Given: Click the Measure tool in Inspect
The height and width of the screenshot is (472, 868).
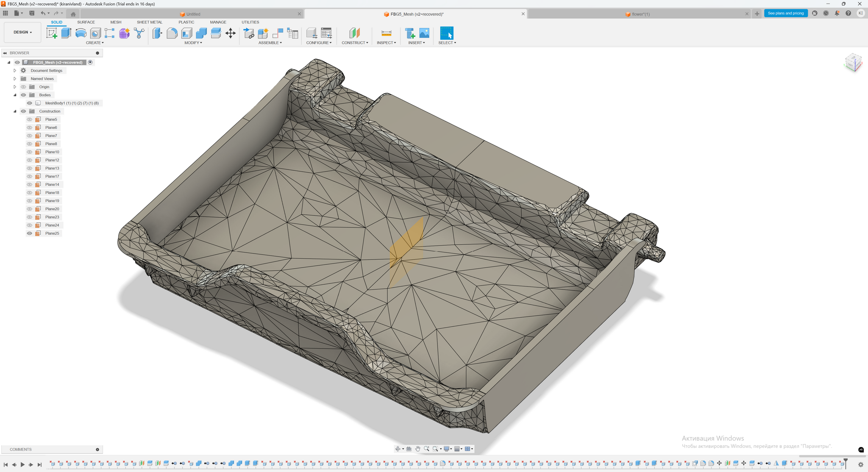Looking at the screenshot, I should [386, 33].
